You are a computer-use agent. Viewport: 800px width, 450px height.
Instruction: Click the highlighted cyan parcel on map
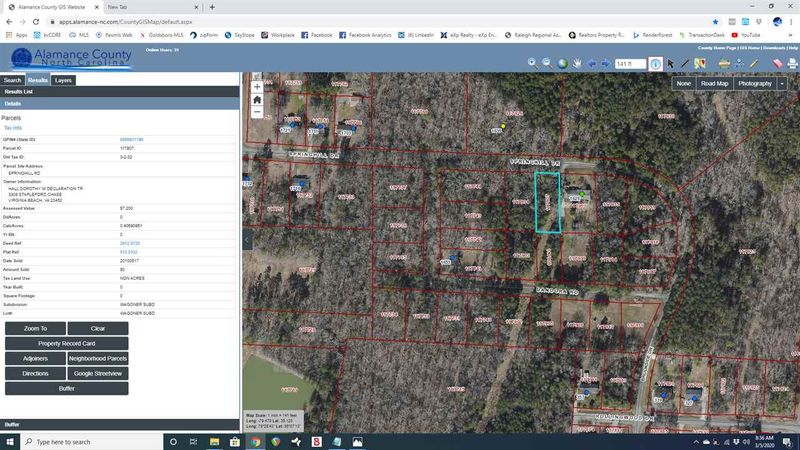pos(547,202)
